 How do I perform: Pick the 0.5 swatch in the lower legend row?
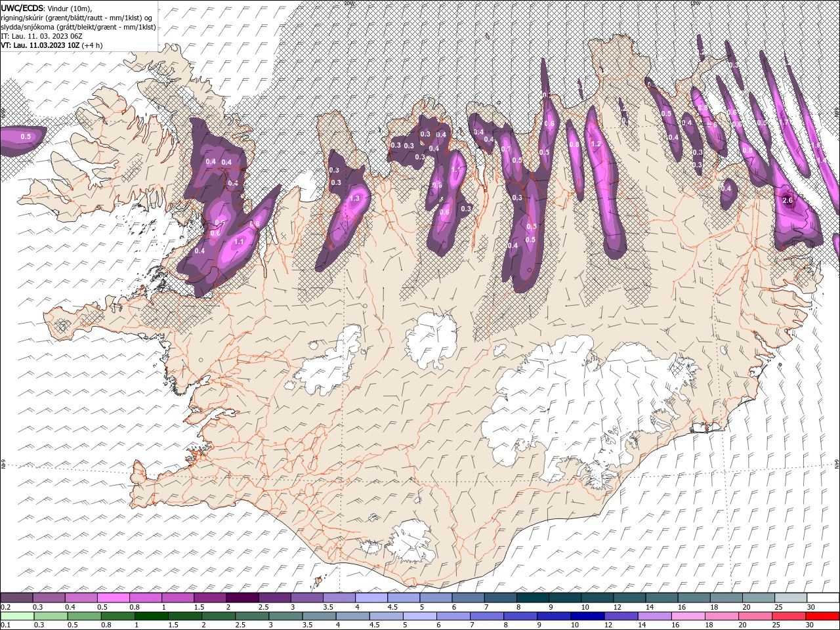pos(84,616)
